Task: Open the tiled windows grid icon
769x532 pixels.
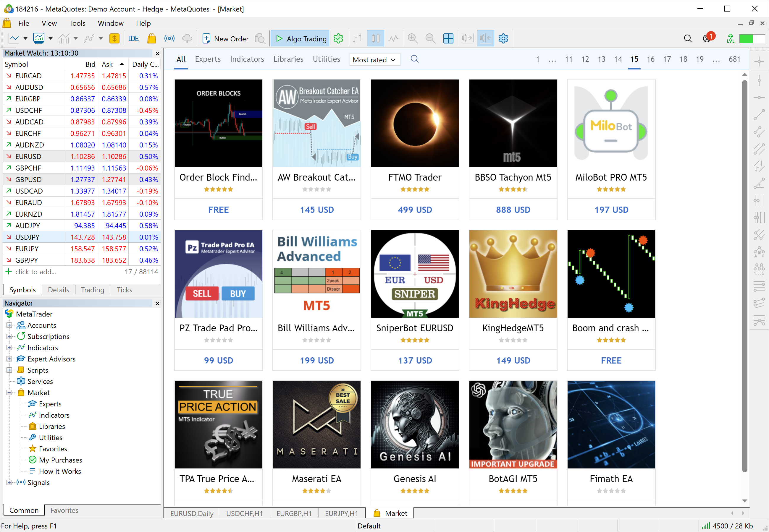Action: pyautogui.click(x=448, y=38)
